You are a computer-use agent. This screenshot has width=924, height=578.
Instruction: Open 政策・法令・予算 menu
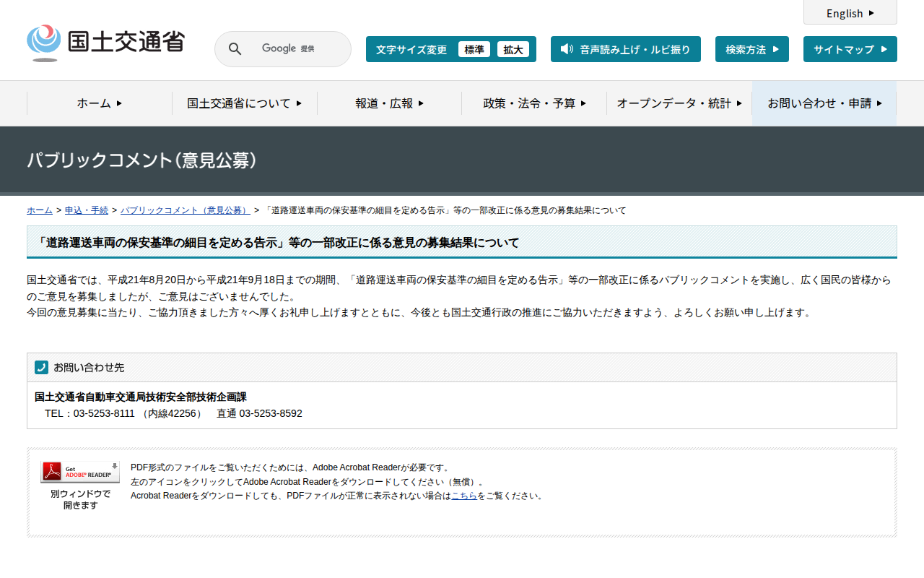pyautogui.click(x=534, y=103)
